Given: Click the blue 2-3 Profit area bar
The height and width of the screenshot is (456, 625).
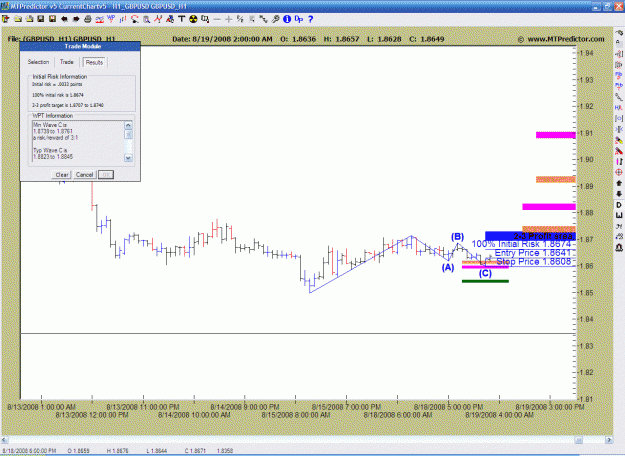Looking at the screenshot, I should (530, 236).
